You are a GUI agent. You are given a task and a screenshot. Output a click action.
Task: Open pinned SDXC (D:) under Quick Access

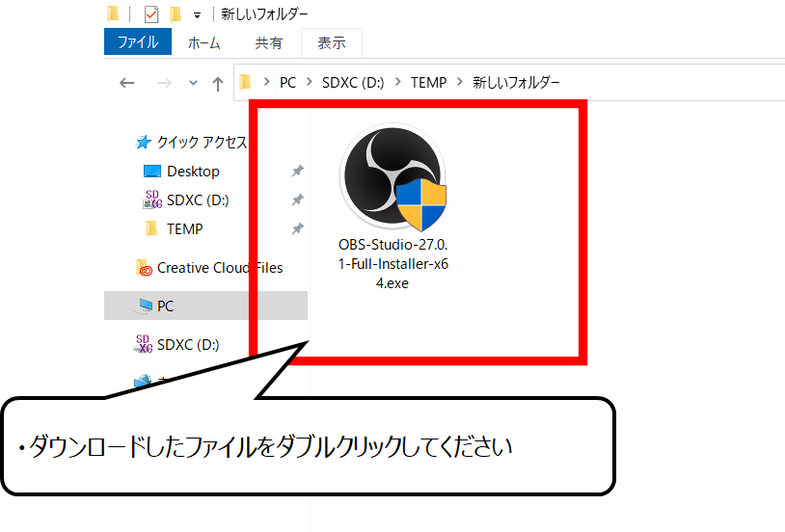pyautogui.click(x=198, y=200)
